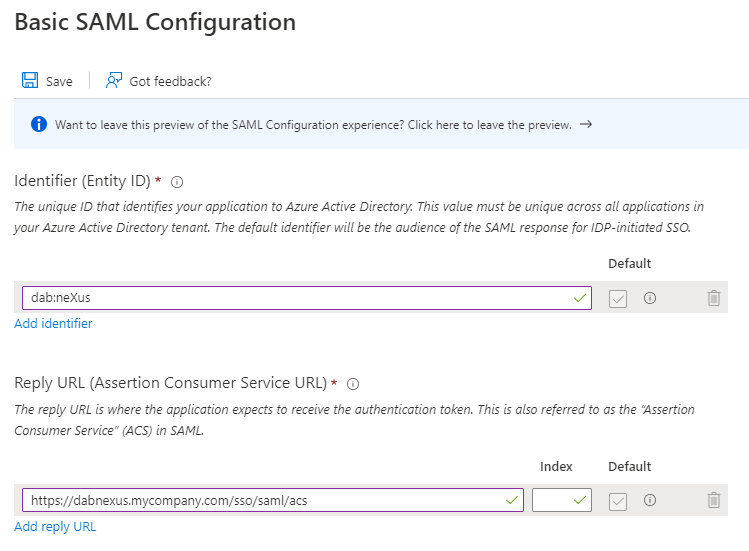The image size is (749, 551).
Task: Click the leave the preview banner message
Action: [x=313, y=125]
